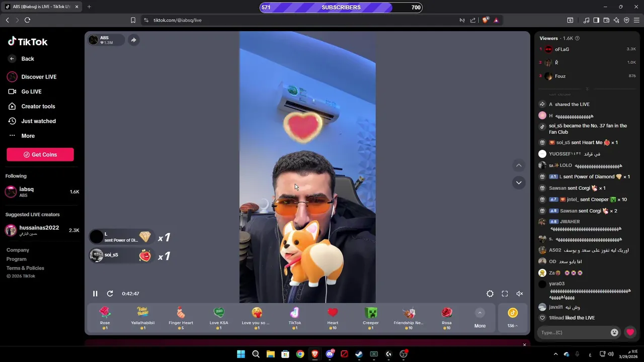
Task: Open Just watched history
Action: click(32, 121)
